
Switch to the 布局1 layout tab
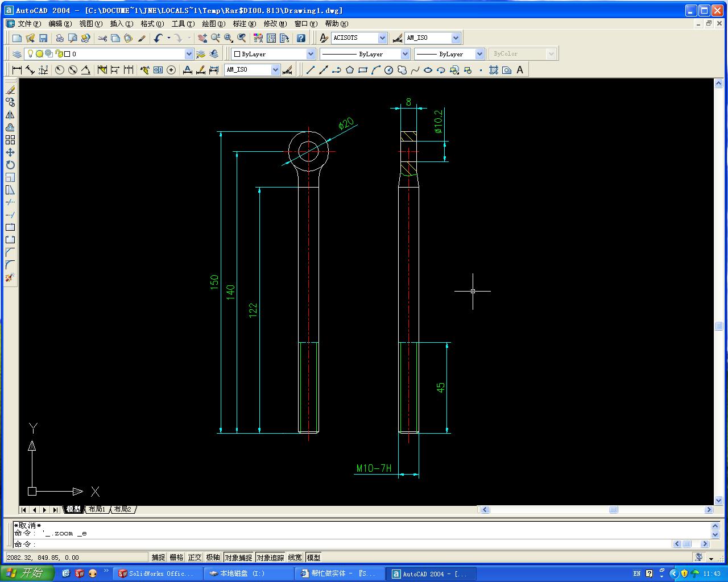tap(97, 509)
